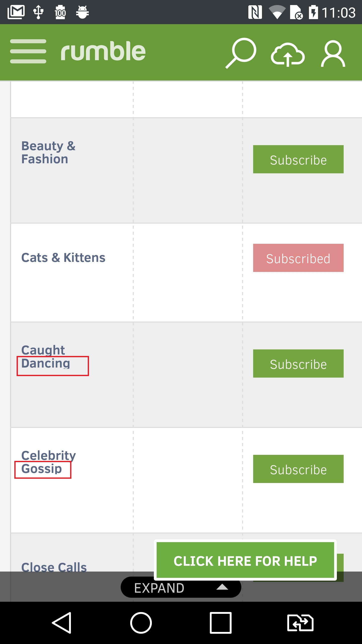
Task: Open the Cats & Kittens category link
Action: coord(63,257)
